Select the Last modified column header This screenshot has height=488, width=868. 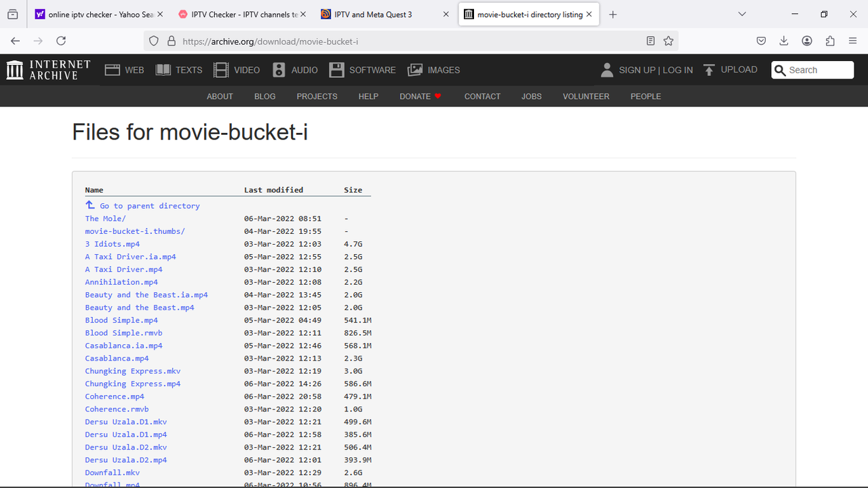[273, 190]
